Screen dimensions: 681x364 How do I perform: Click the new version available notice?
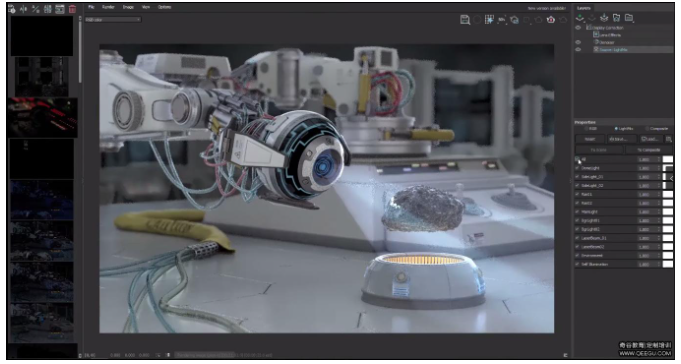click(x=546, y=8)
